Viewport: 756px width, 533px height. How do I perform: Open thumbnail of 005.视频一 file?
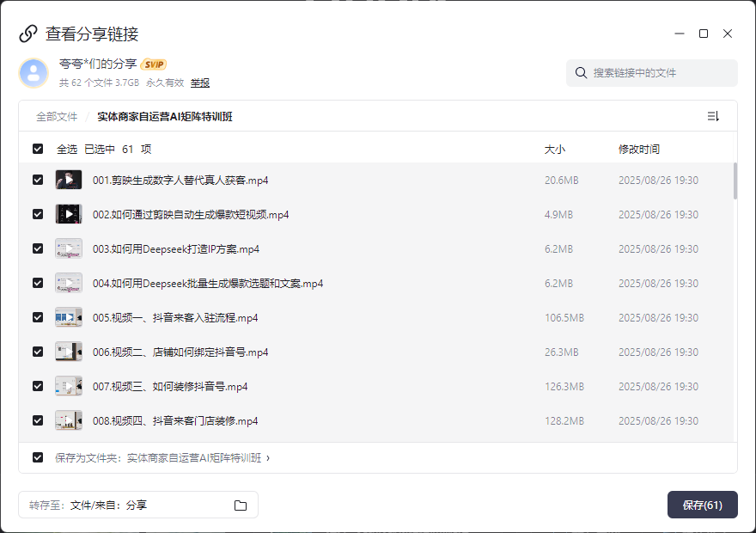[69, 317]
